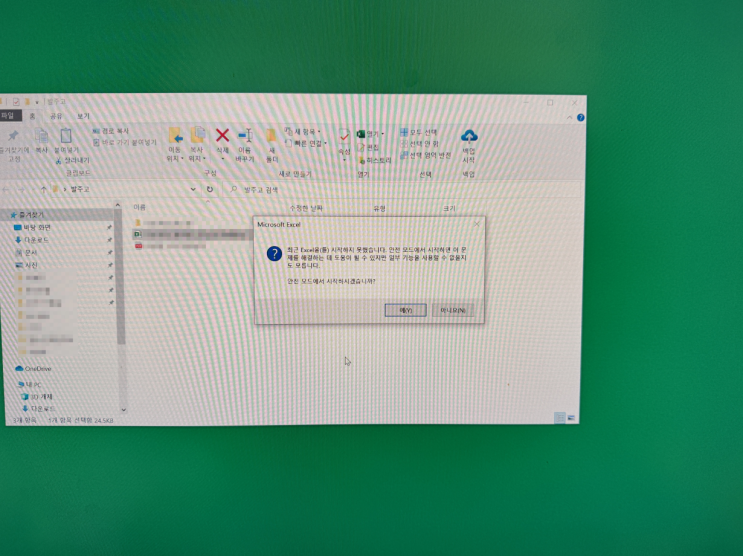Click the blue help icon in Explorer
Screen dimensions: 743x556
coord(580,118)
